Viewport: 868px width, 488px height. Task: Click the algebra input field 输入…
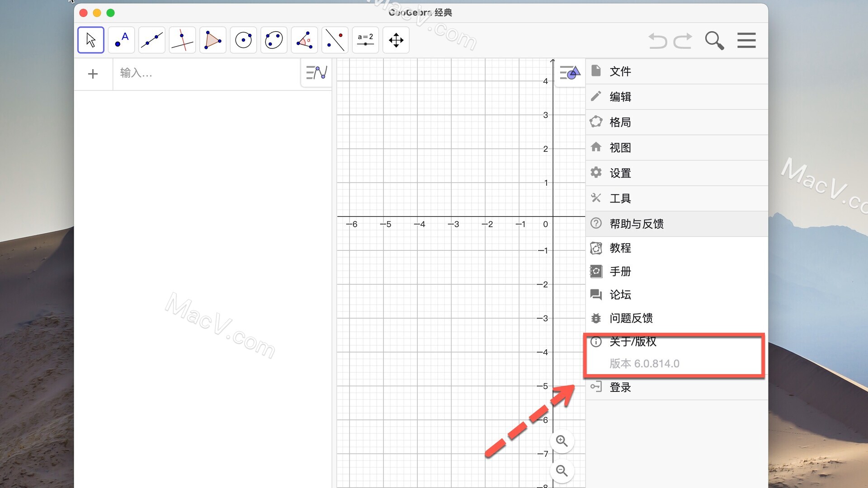pos(206,73)
